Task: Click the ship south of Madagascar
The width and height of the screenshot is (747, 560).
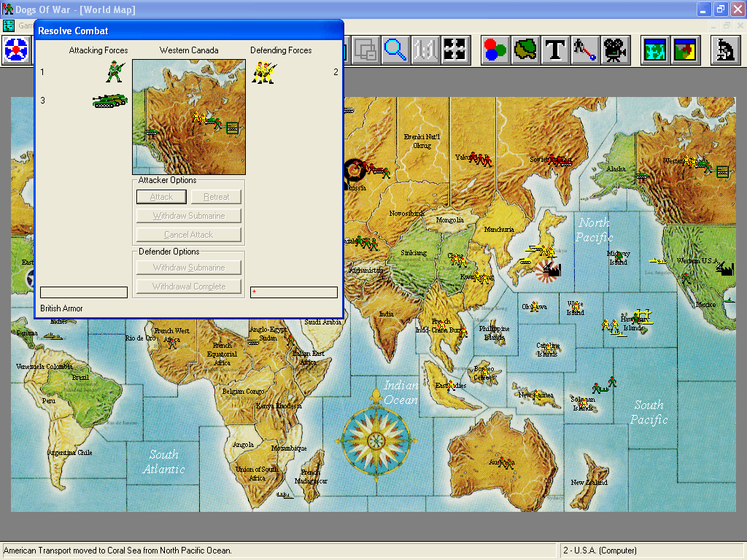Action: click(285, 496)
